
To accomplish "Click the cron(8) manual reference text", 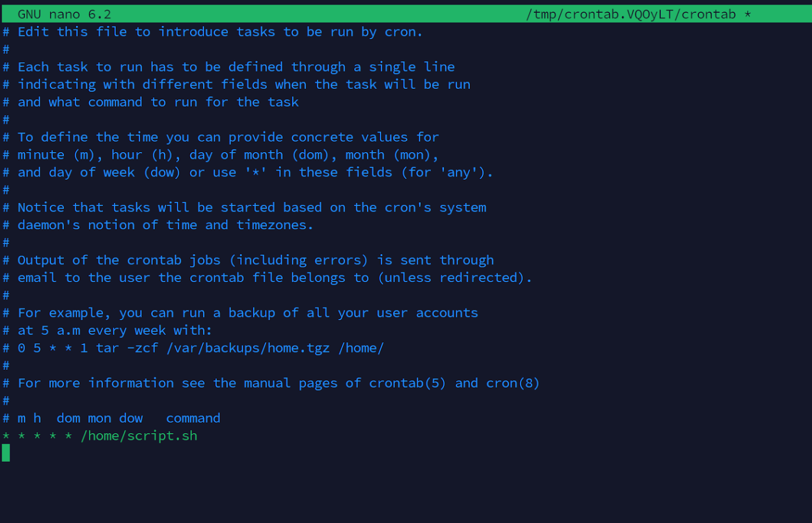I will point(512,383).
